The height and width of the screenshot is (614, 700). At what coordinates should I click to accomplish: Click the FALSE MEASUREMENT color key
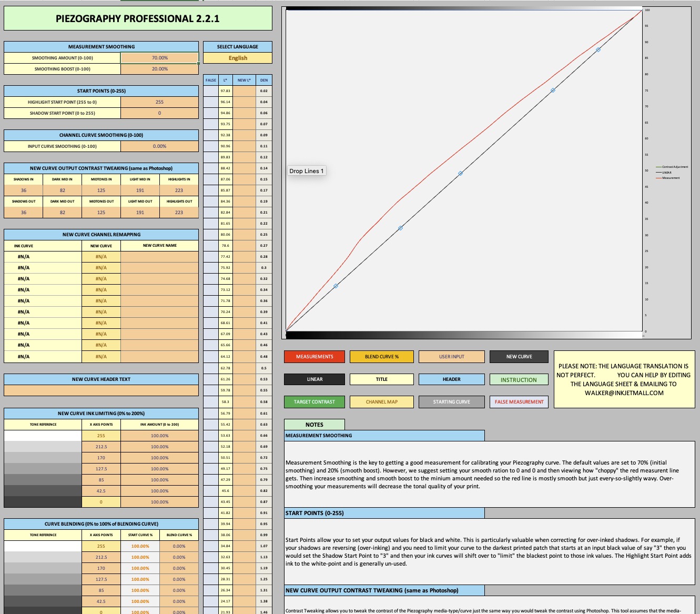coord(519,402)
